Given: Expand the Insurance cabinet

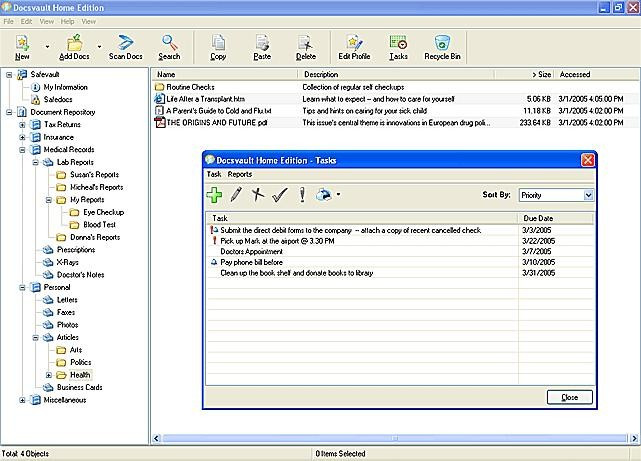Looking at the screenshot, I should [22, 137].
